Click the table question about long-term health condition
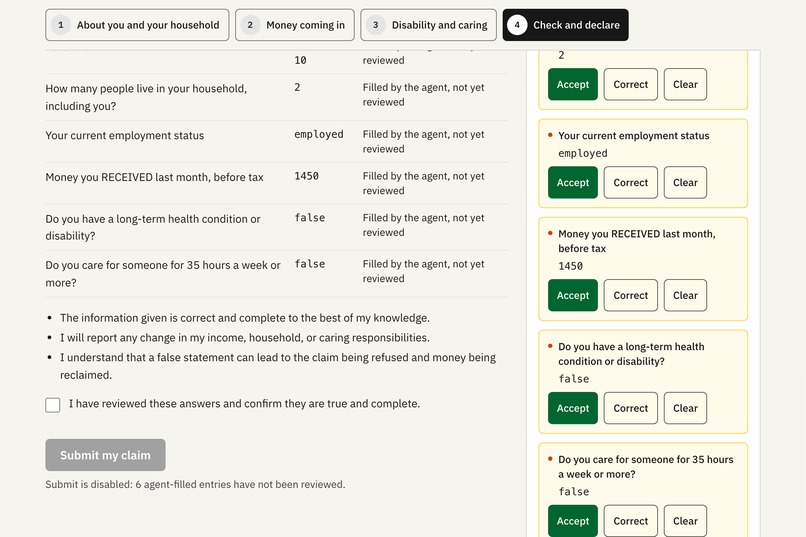This screenshot has height=537, width=806. (153, 227)
